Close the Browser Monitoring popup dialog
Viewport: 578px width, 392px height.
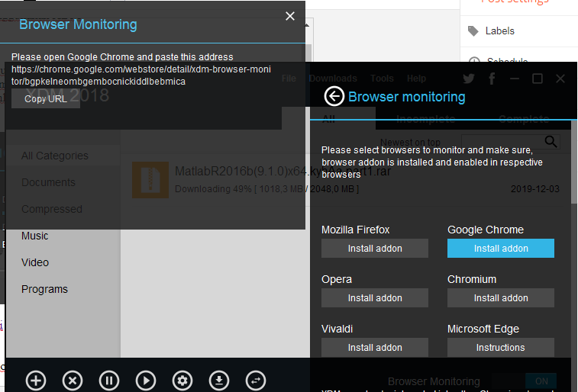(289, 16)
